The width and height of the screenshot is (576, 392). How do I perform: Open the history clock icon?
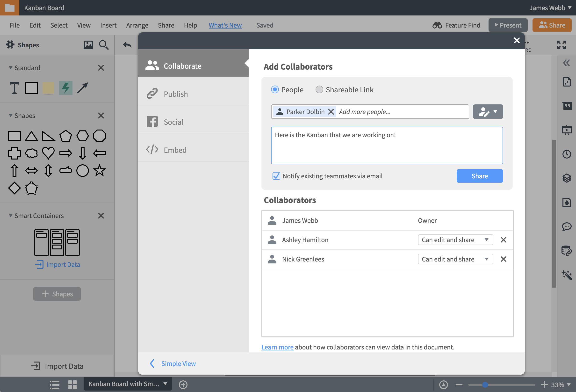click(567, 154)
